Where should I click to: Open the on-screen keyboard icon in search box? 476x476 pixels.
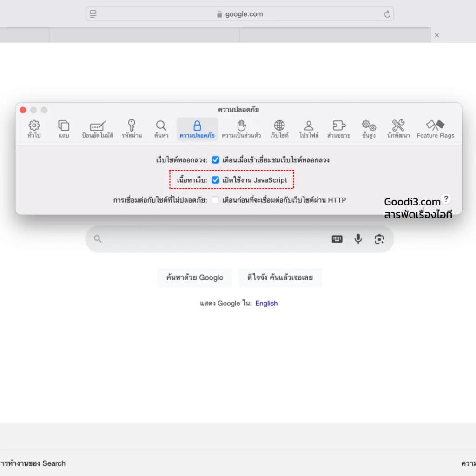tap(337, 239)
